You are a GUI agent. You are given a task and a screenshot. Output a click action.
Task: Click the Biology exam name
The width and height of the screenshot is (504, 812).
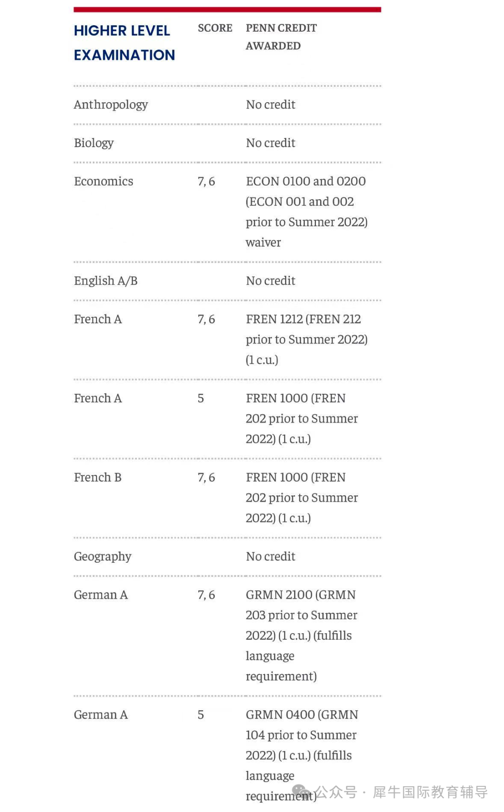[94, 143]
